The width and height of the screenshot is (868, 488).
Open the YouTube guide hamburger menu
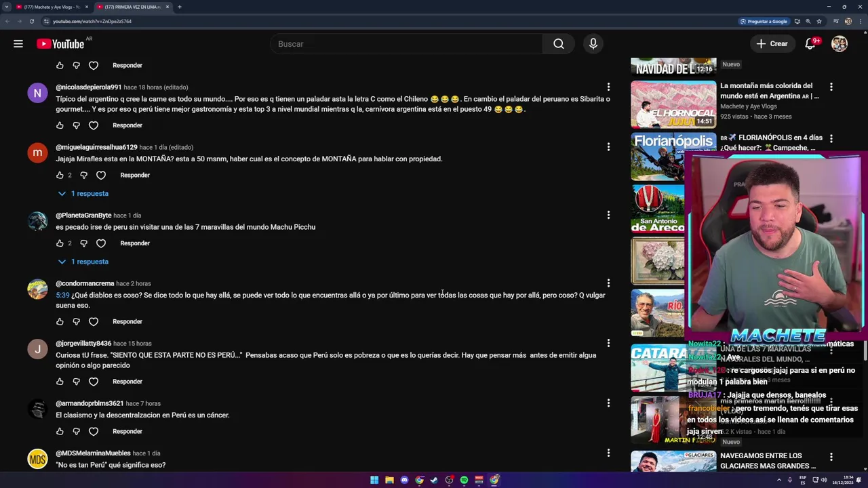click(x=18, y=44)
